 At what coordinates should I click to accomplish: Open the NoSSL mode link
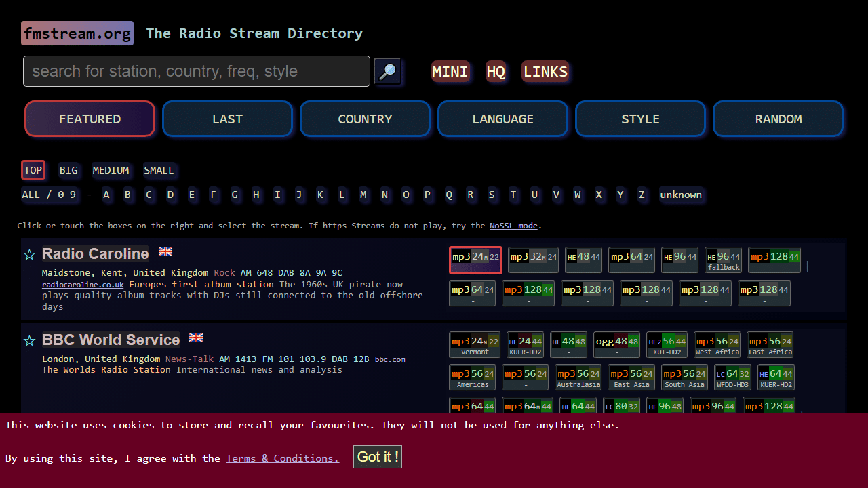tap(513, 226)
